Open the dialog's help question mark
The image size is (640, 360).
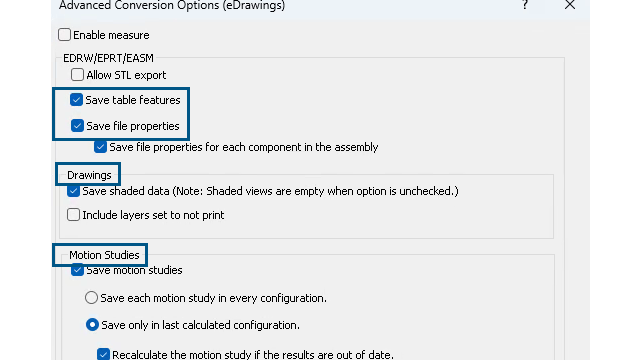click(525, 5)
